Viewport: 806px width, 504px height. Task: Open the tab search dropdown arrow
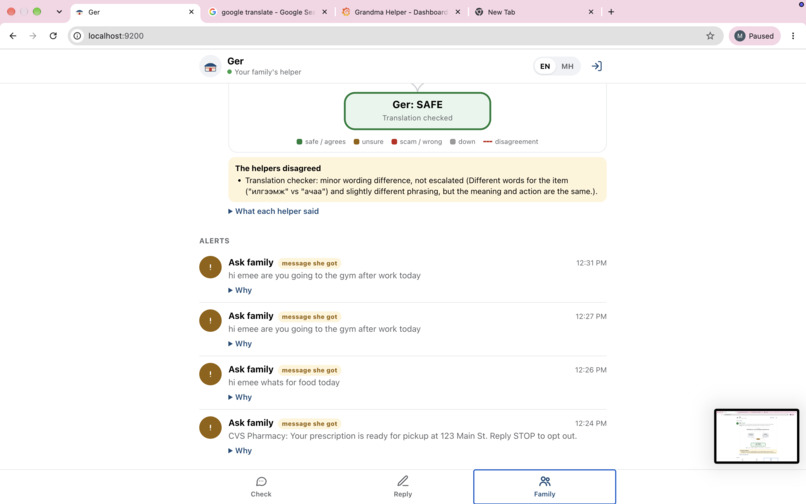[x=59, y=12]
